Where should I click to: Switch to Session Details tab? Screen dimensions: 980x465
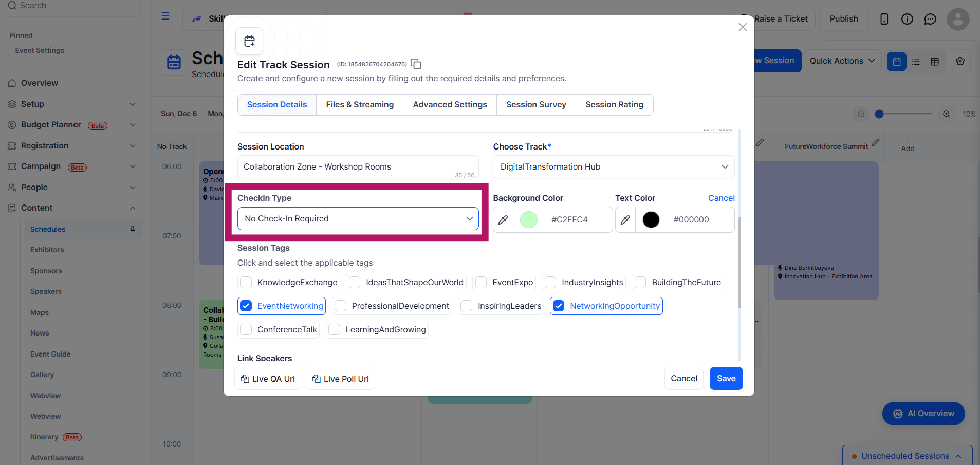[x=277, y=105]
